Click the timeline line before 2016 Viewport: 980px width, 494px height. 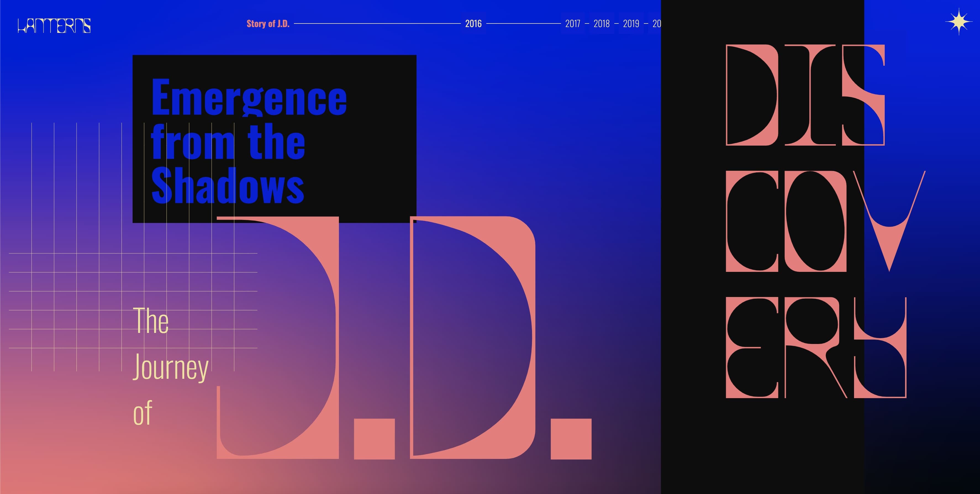pos(377,23)
